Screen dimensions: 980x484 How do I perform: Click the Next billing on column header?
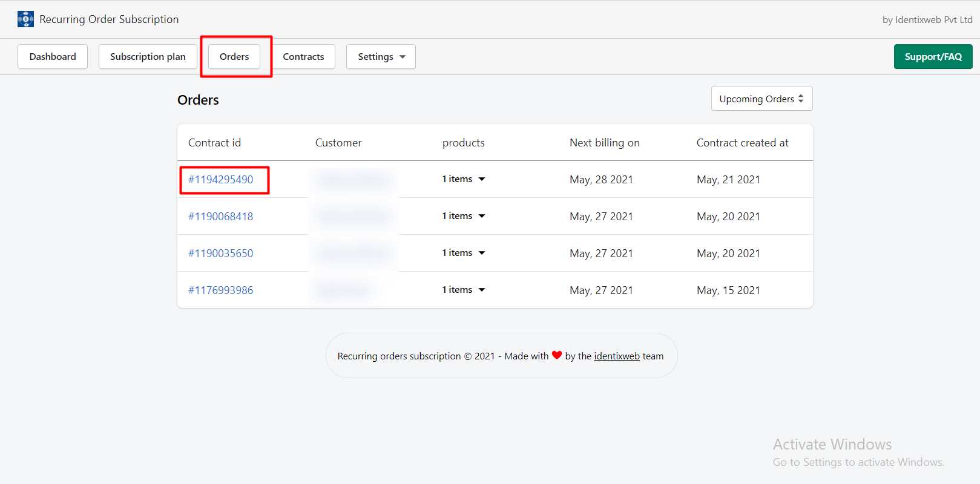[x=605, y=143]
